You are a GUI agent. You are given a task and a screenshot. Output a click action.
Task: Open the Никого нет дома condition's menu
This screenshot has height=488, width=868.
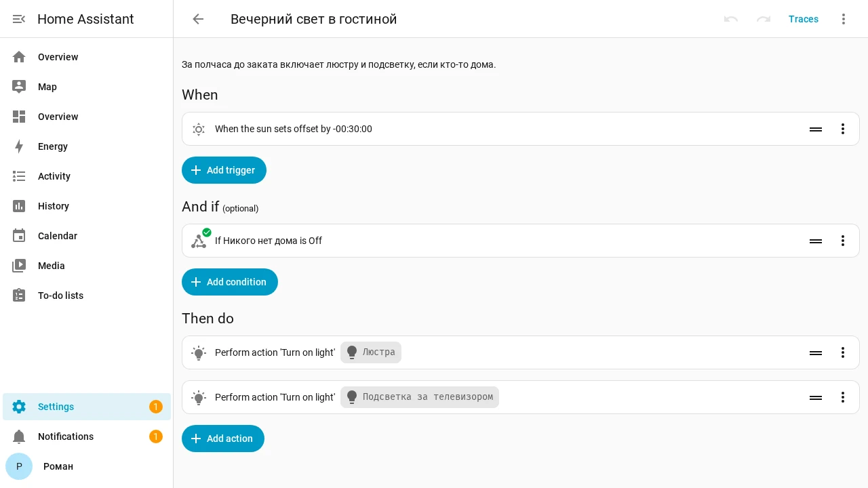click(x=843, y=241)
